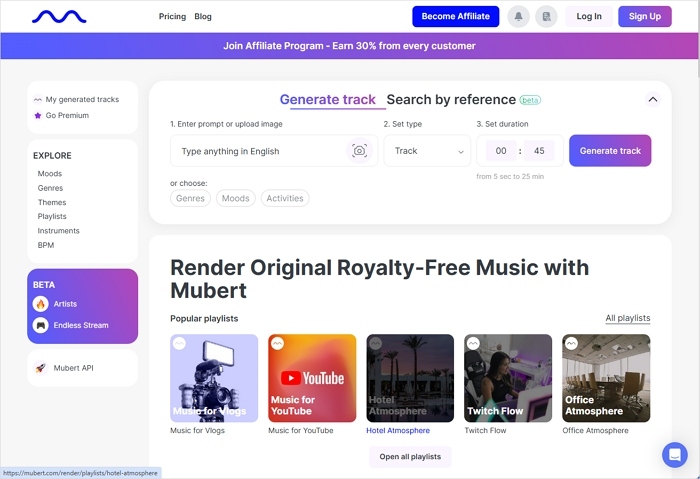700x479 pixels.
Task: Open the Blog page
Action: point(203,17)
